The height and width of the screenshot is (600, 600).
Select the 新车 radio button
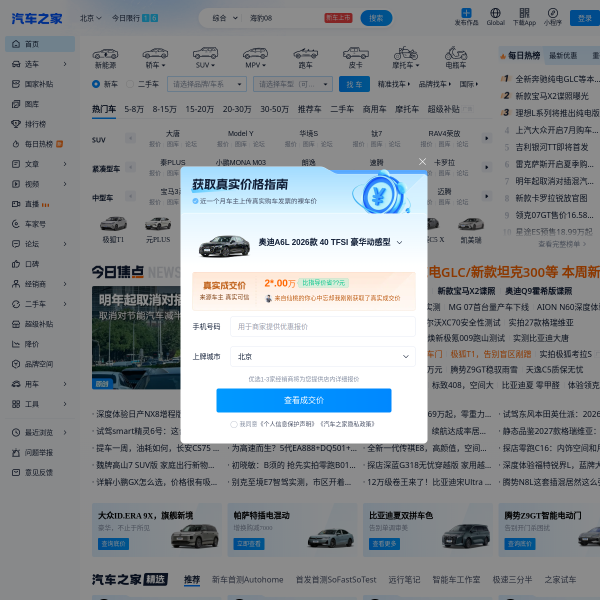[x=96, y=84]
